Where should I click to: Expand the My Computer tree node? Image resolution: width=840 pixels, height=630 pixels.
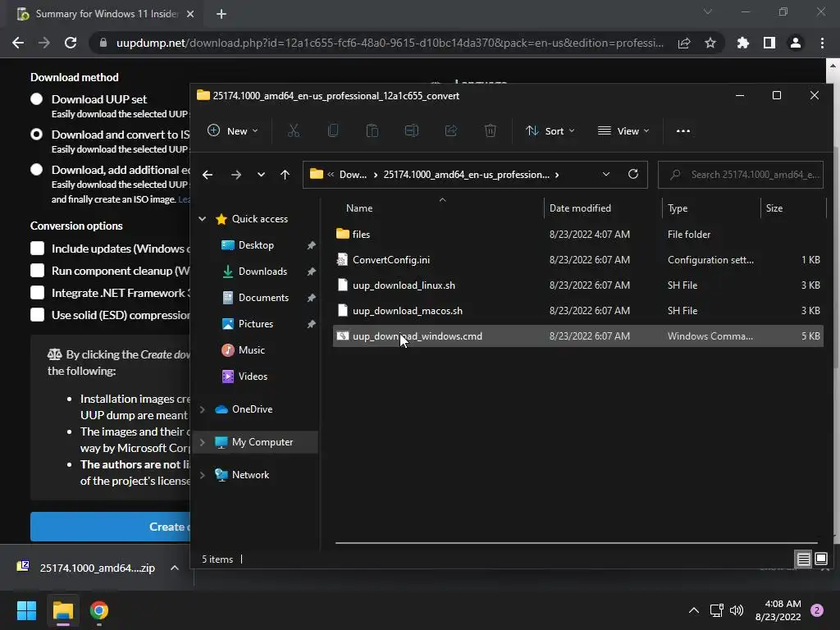tap(203, 442)
